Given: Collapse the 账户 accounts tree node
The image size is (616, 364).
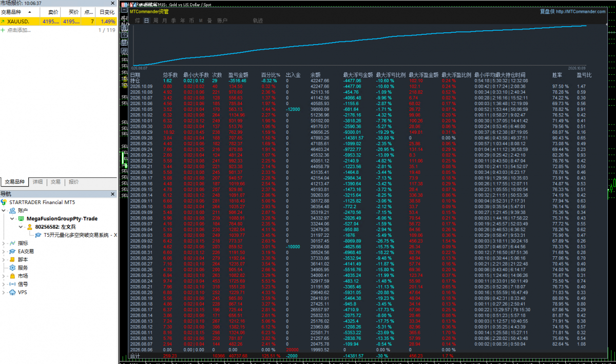Looking at the screenshot, I should (5, 210).
